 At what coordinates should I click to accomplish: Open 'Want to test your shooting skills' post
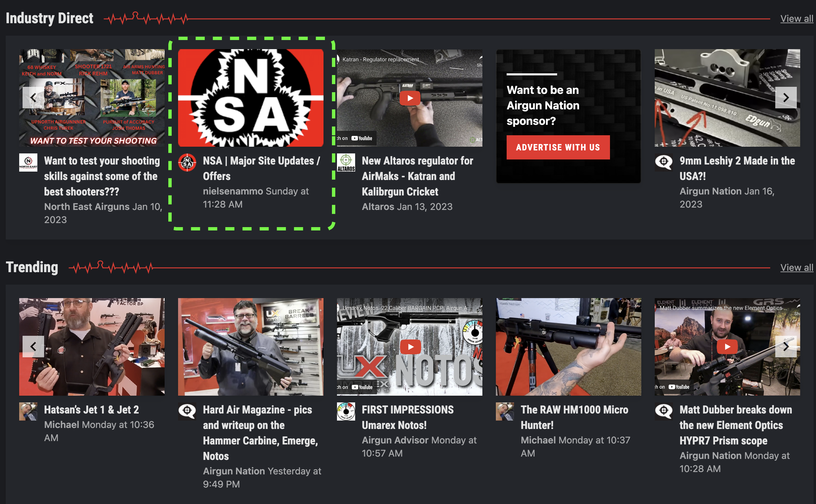click(x=102, y=176)
